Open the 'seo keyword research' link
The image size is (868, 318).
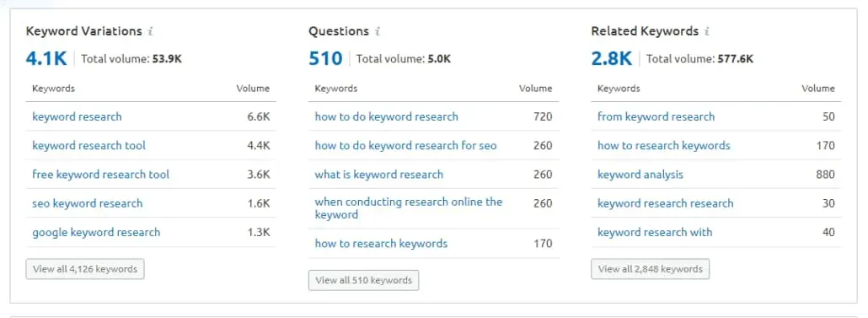tap(88, 203)
